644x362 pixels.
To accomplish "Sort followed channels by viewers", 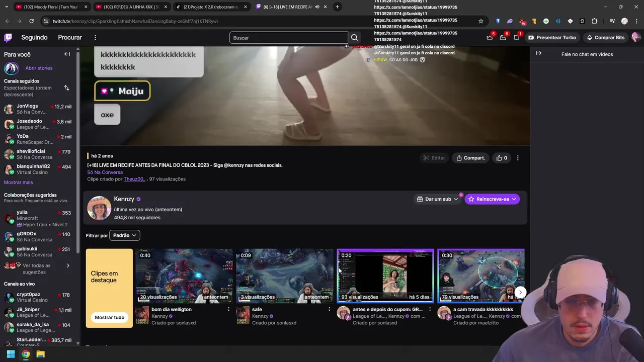I will click(66, 88).
